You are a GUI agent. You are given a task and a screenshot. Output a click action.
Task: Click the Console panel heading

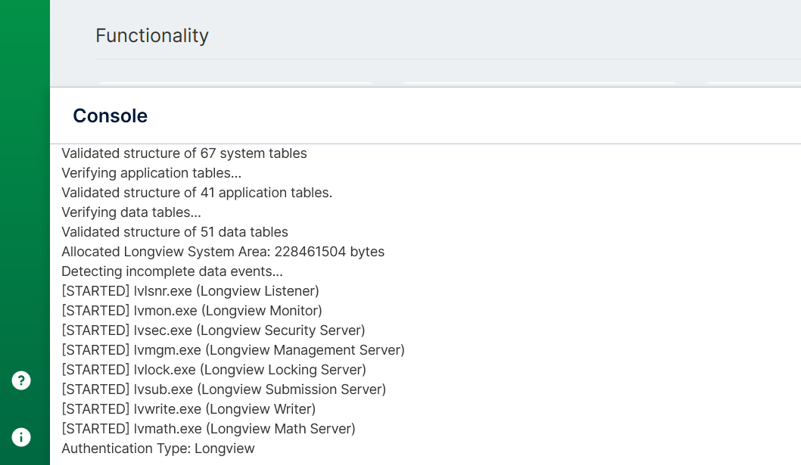click(x=110, y=116)
